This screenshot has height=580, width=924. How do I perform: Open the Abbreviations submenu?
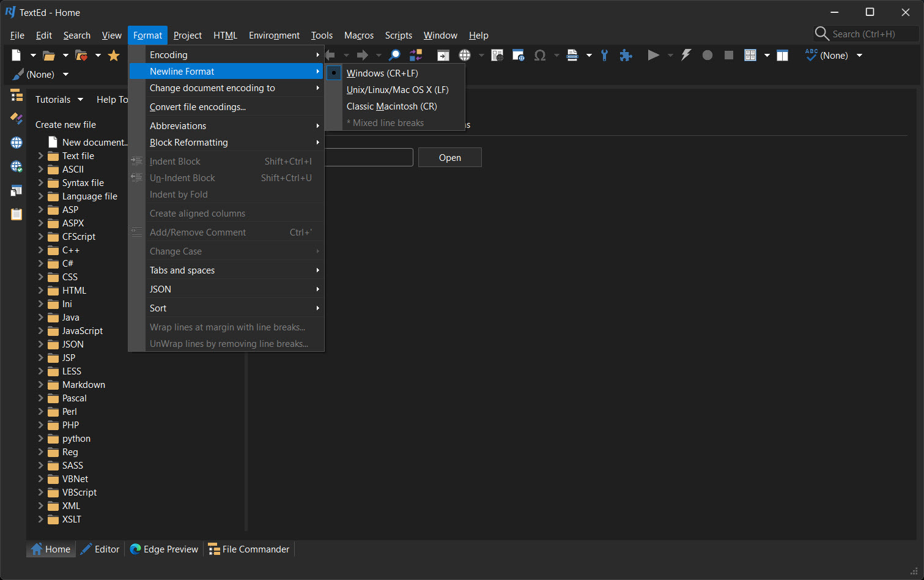click(226, 126)
